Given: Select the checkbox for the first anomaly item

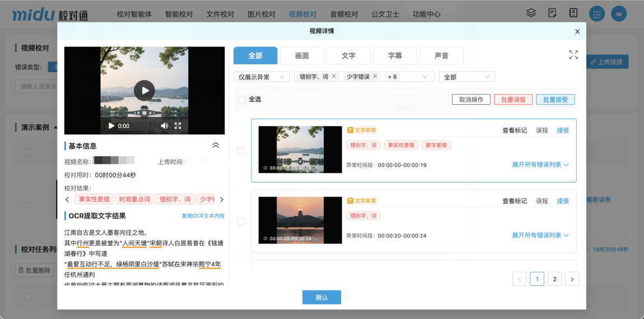Looking at the screenshot, I should click(x=241, y=151).
